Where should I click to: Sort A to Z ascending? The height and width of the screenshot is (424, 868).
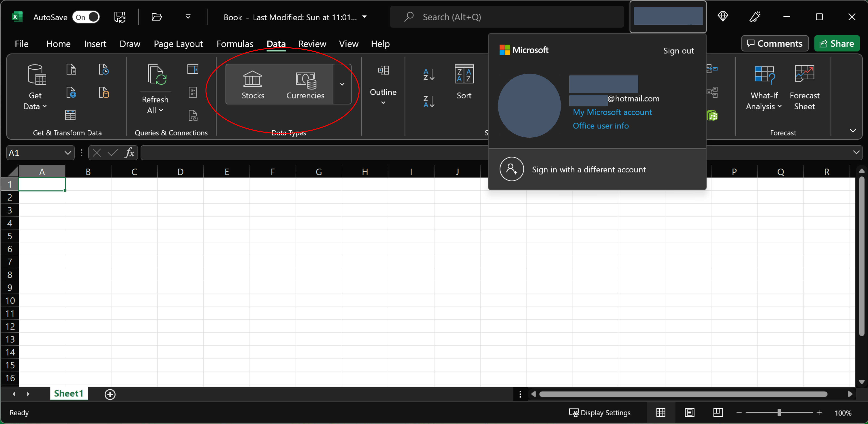point(429,74)
